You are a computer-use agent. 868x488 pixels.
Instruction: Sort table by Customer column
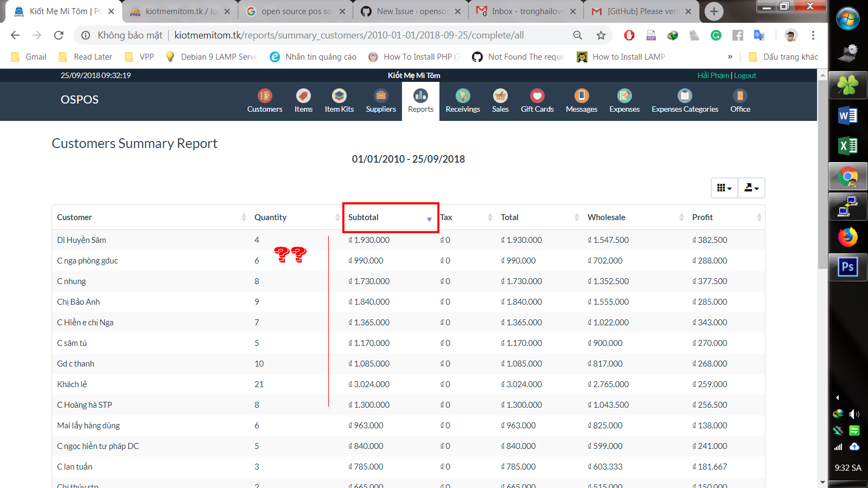point(151,217)
